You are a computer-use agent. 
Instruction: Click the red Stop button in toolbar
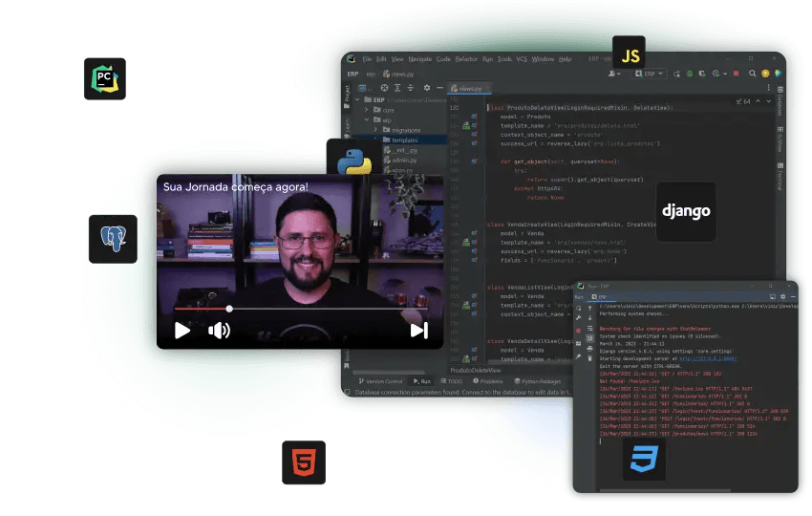736,74
